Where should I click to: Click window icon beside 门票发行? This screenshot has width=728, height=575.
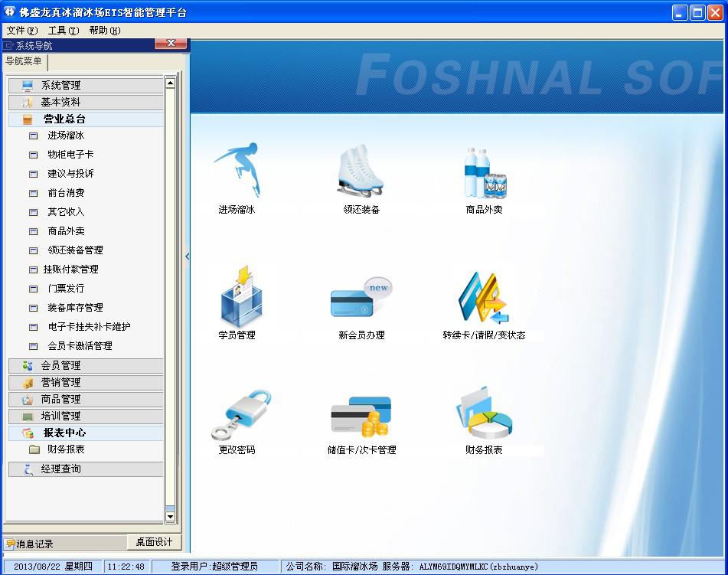34,289
